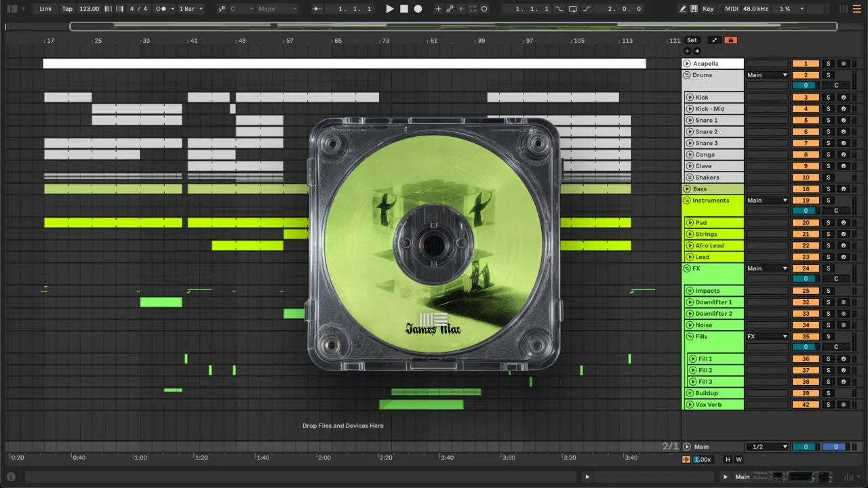Click the Re-enable Automation arrow icon
The height and width of the screenshot is (488, 868).
[461, 9]
